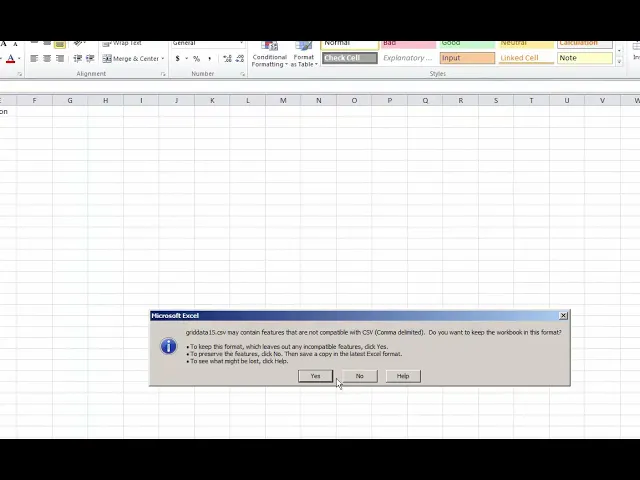Open Help from the compatibility dialog
Image resolution: width=640 pixels, height=480 pixels.
(403, 376)
